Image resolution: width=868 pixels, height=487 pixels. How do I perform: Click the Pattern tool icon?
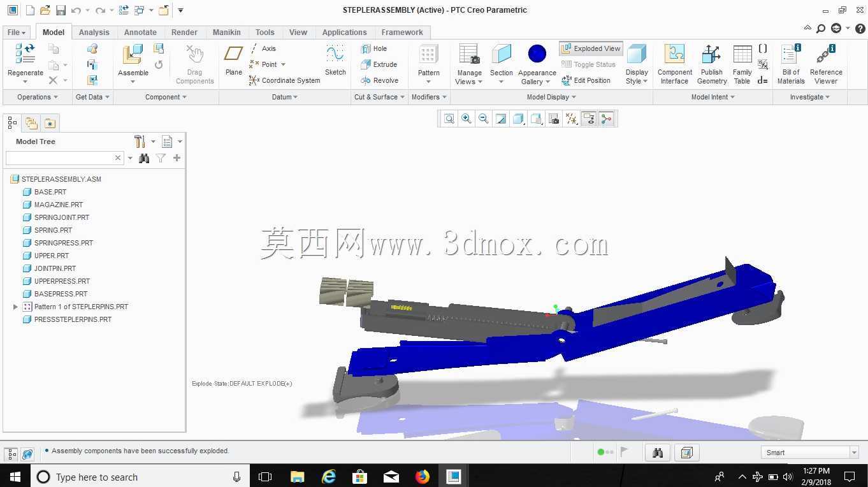coord(428,54)
